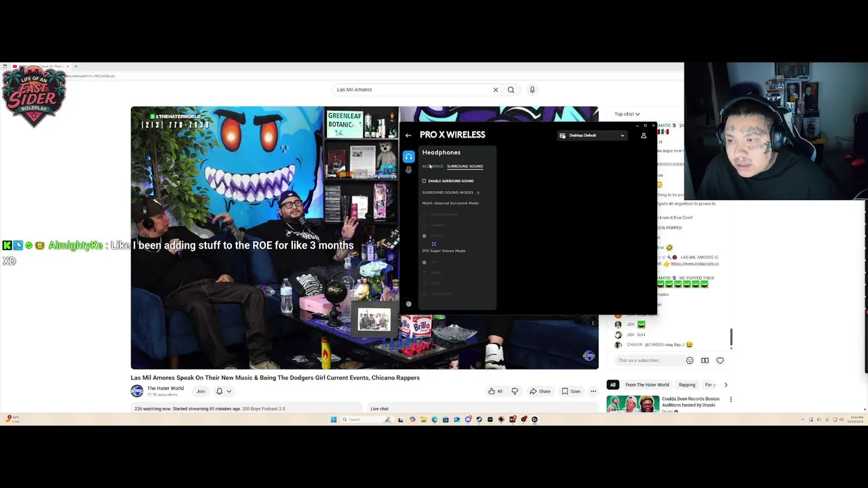Click the video watermark at bottom right

click(589, 356)
